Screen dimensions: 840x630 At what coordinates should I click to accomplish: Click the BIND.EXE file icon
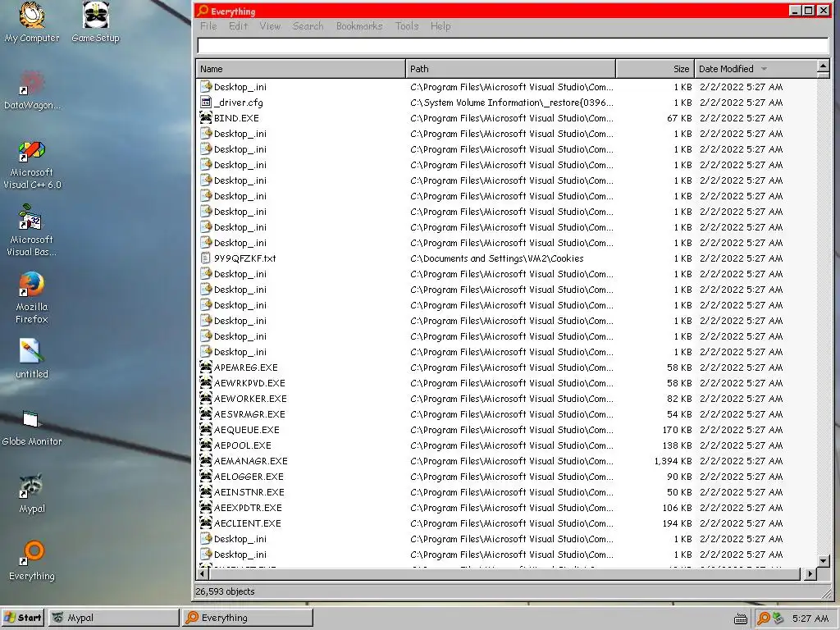coord(206,117)
